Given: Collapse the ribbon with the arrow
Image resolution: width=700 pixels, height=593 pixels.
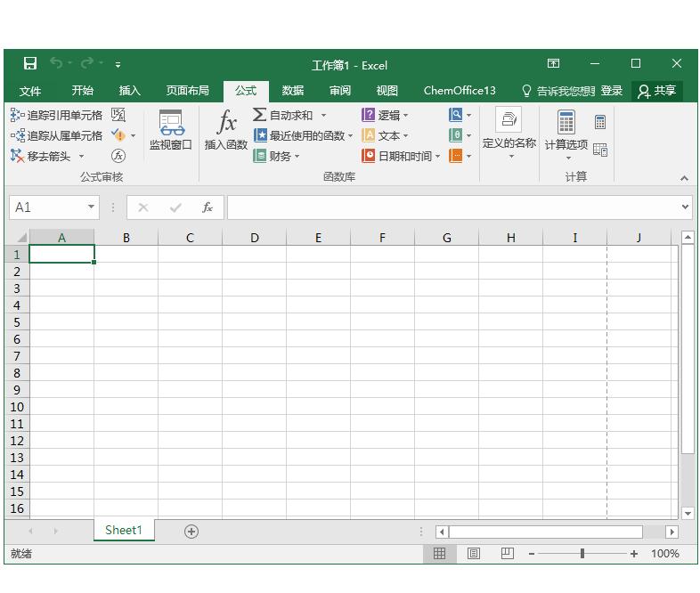Looking at the screenshot, I should coord(684,178).
